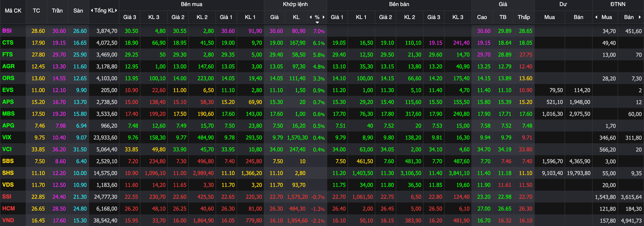
Task: Click the Khớp lệnh KL column header
Action: 296,17
